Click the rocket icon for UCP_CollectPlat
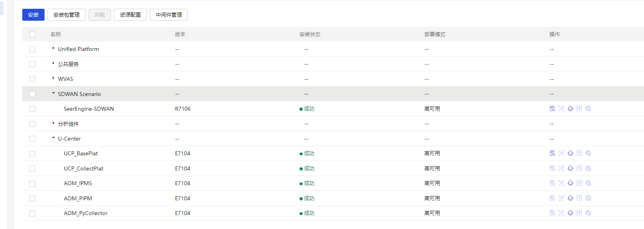Viewport: 644px width, 229px height. pos(570,168)
